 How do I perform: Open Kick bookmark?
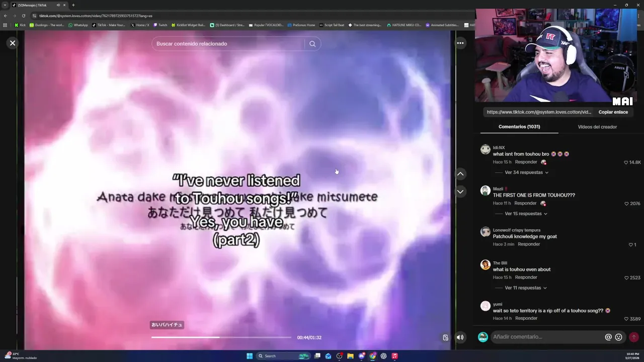click(x=20, y=25)
